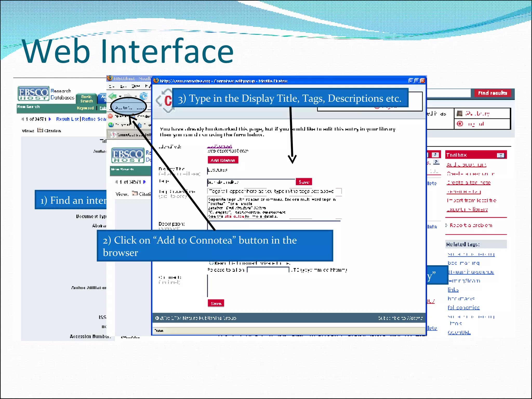Click the Result List link

pyautogui.click(x=68, y=119)
